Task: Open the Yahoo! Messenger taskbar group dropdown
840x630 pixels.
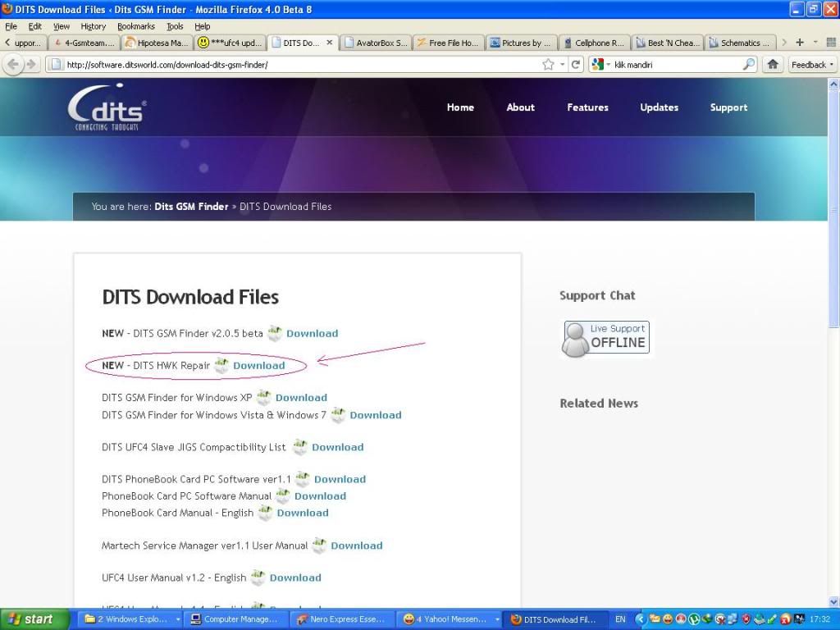Action: 498,619
